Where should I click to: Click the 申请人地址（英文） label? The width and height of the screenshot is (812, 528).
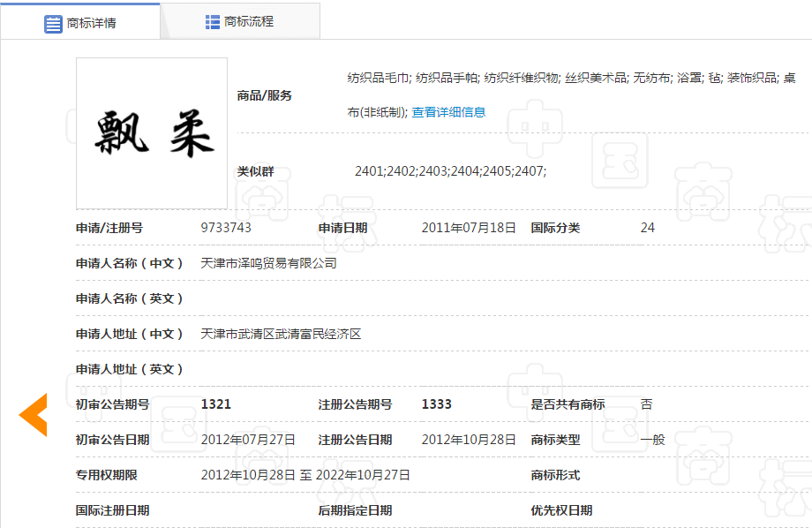[x=129, y=369]
